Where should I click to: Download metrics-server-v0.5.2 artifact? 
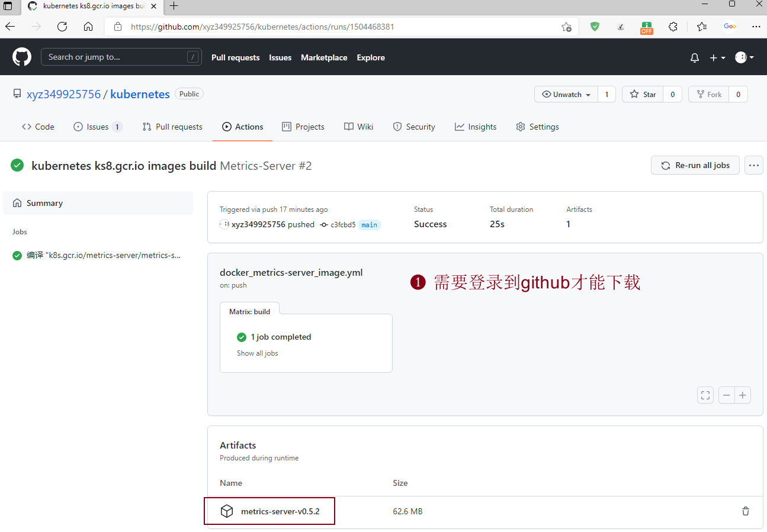pyautogui.click(x=280, y=511)
